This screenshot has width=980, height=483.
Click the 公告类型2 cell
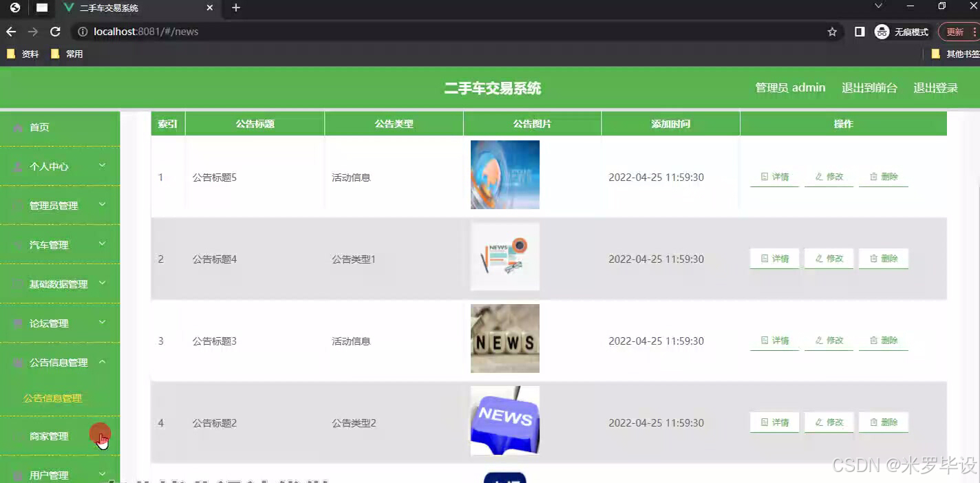pyautogui.click(x=354, y=423)
